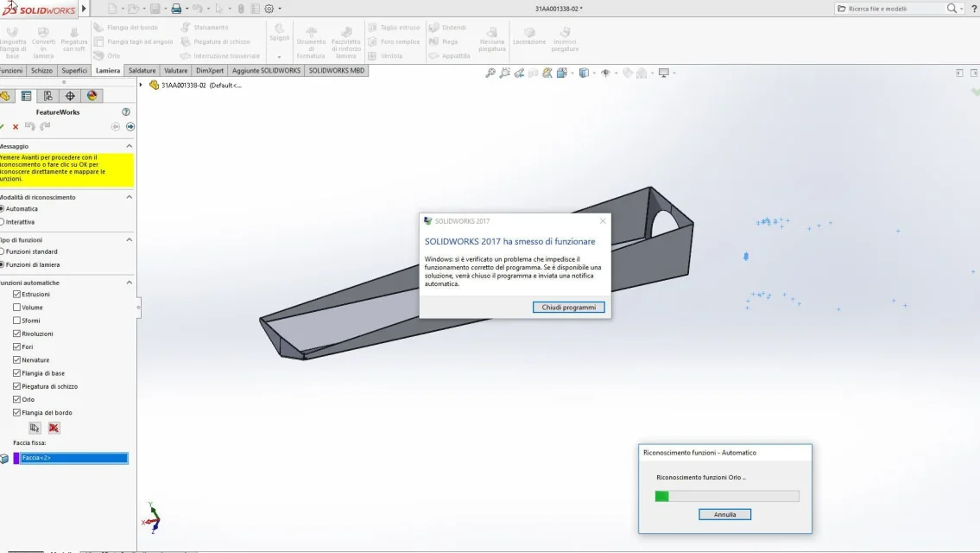Viewport: 980px width, 553px height.
Task: Enable the Volume checkbox
Action: [x=17, y=307]
